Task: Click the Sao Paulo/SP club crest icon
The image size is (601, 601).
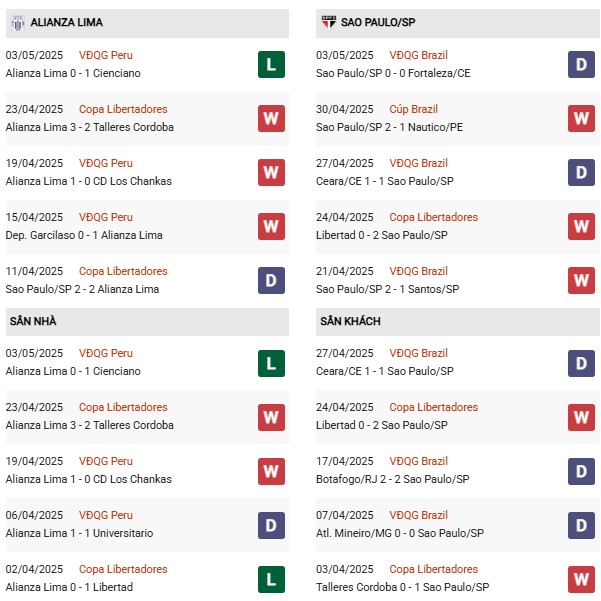Action: click(x=328, y=22)
